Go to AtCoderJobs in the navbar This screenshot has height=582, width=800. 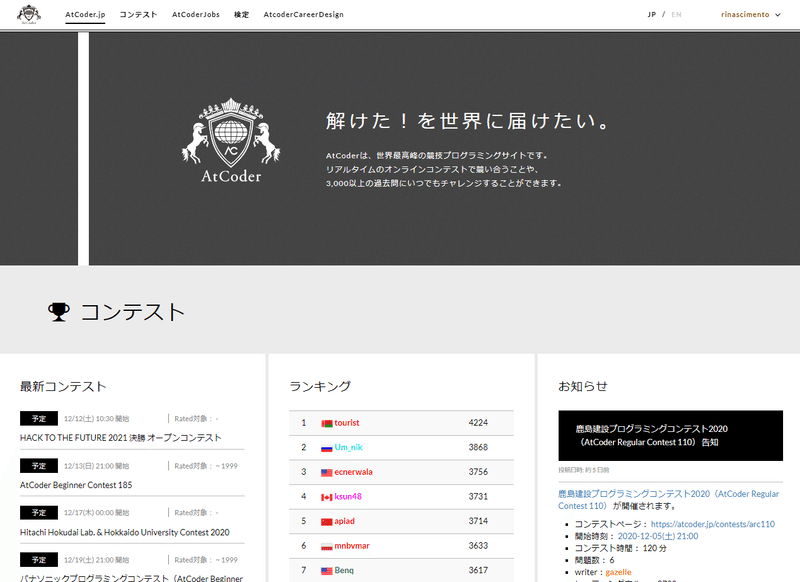click(x=196, y=14)
